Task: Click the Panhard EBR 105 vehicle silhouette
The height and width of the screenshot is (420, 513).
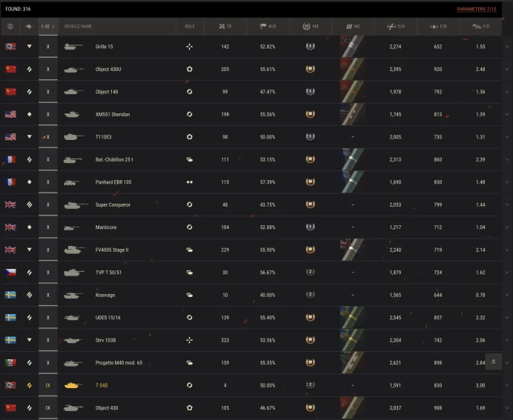Action: point(72,182)
